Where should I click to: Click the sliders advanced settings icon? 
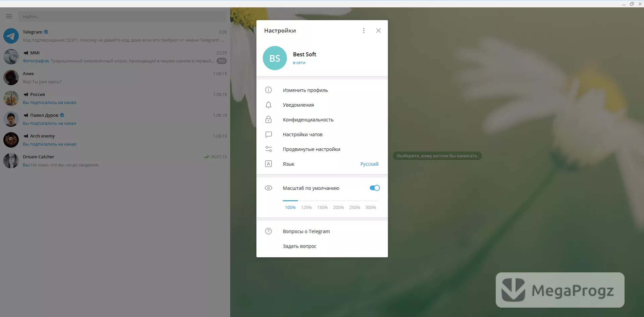[268, 149]
